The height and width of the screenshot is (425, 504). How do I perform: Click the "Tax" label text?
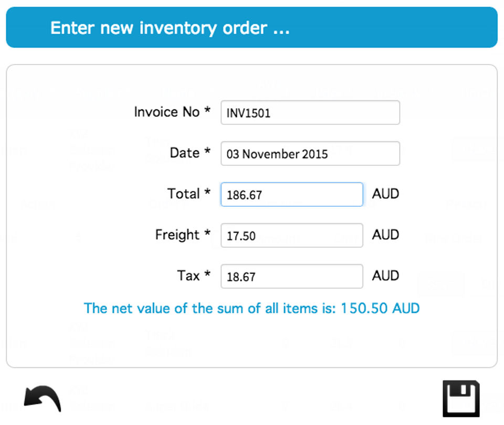(188, 276)
